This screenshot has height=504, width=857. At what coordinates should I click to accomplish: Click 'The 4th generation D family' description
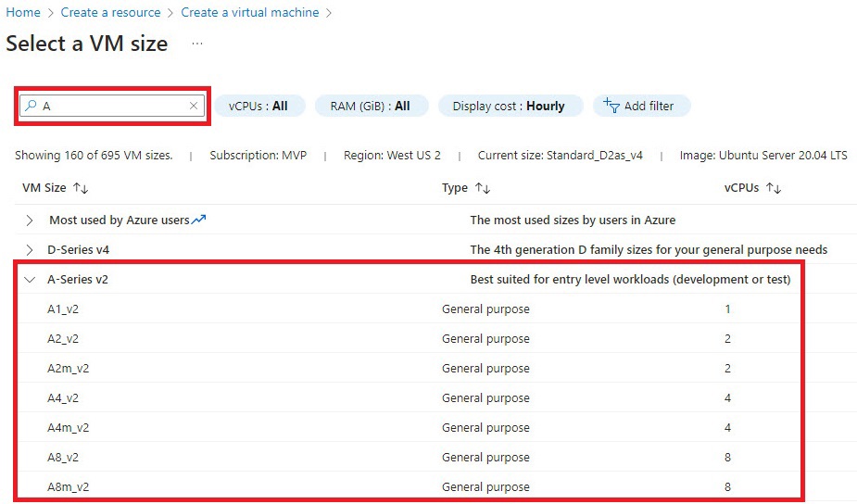pos(649,250)
